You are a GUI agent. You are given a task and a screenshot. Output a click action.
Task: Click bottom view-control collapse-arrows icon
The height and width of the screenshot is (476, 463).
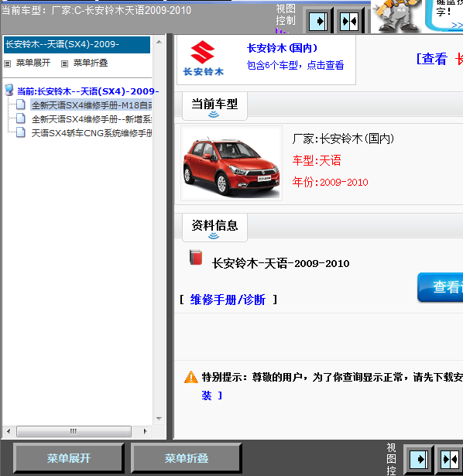[450, 459]
